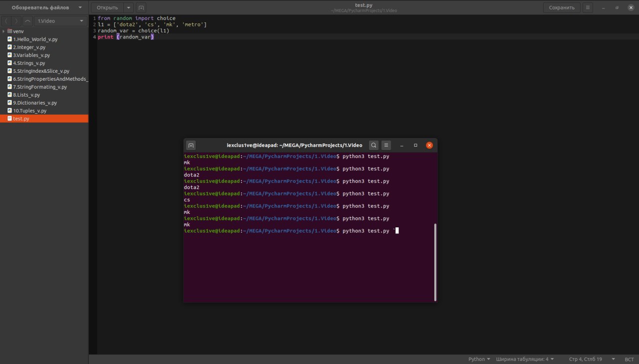This screenshot has height=364, width=639.
Task: Open 1.Hello_World_v.py from the file list
Action: (35, 39)
